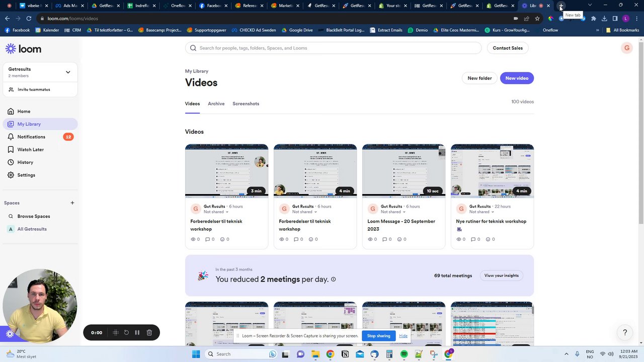Screen dimensions: 644x362
Task: Bookmark this page with the star icon
Action: click(x=537, y=19)
